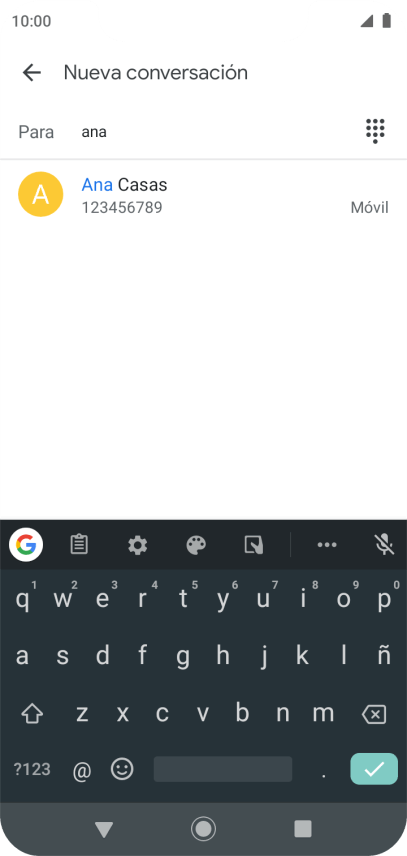Open keyboard settings gear
Screen dimensions: 407x856
(x=137, y=545)
